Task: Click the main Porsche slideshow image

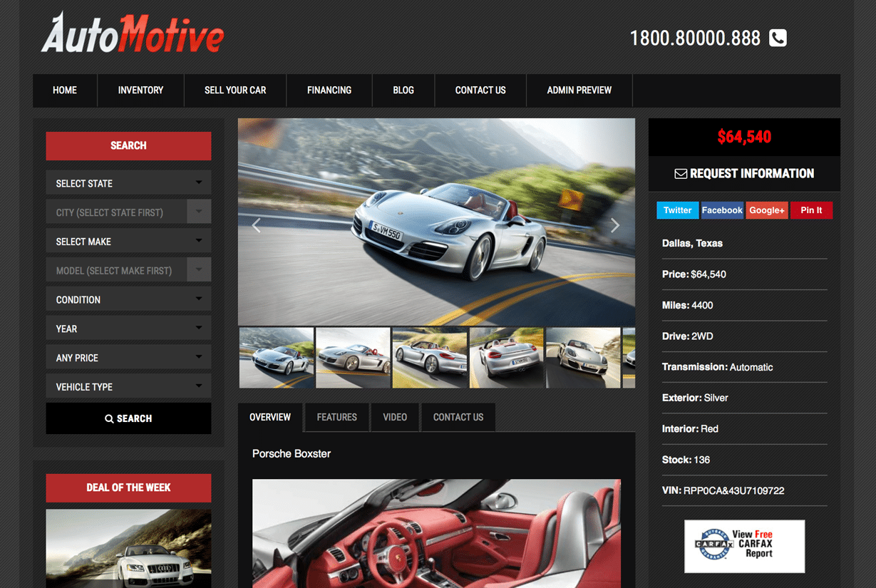Action: pyautogui.click(x=436, y=222)
